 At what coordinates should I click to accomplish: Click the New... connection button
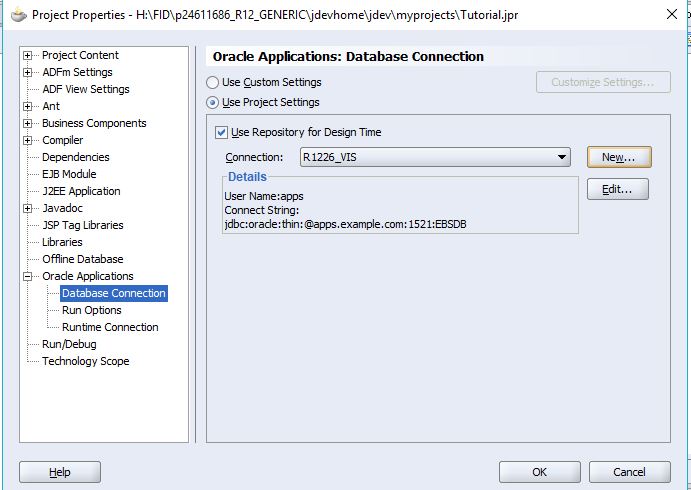[x=619, y=157]
